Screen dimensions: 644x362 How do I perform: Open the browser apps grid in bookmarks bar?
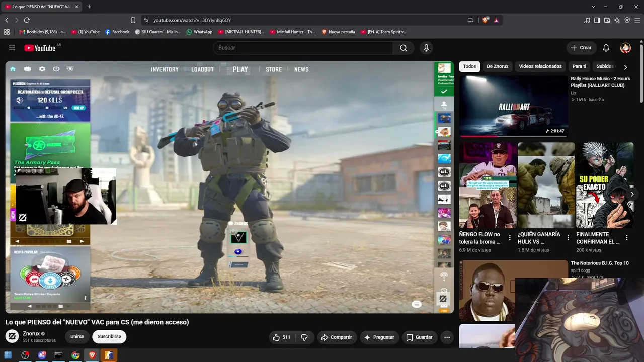point(7,32)
